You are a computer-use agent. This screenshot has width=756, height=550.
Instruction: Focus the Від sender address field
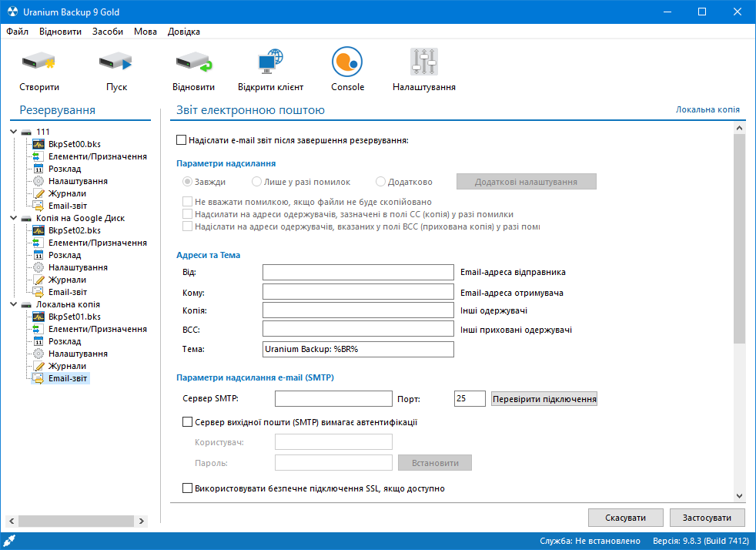(x=358, y=272)
